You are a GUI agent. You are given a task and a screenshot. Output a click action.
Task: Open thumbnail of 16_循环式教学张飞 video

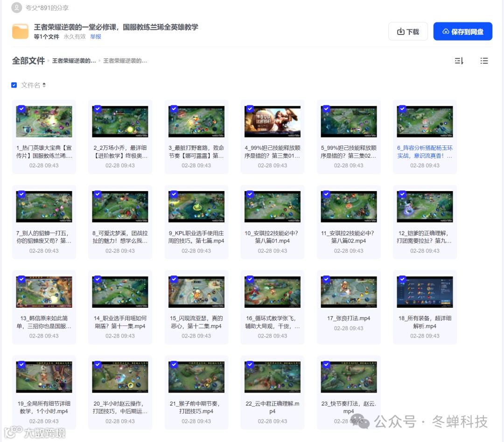(x=273, y=292)
